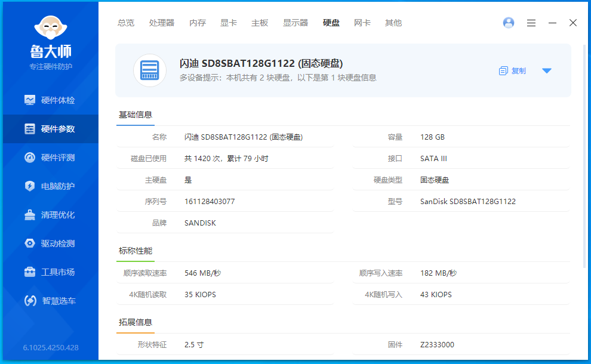Open the 硬件评测 section

pyautogui.click(x=51, y=158)
